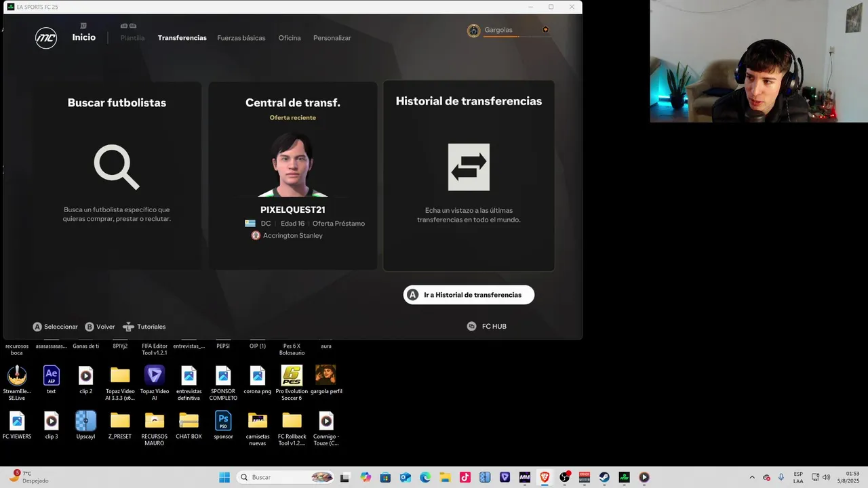Click the microphone icon in system tray
This screenshot has width=868, height=488.
coord(781,477)
